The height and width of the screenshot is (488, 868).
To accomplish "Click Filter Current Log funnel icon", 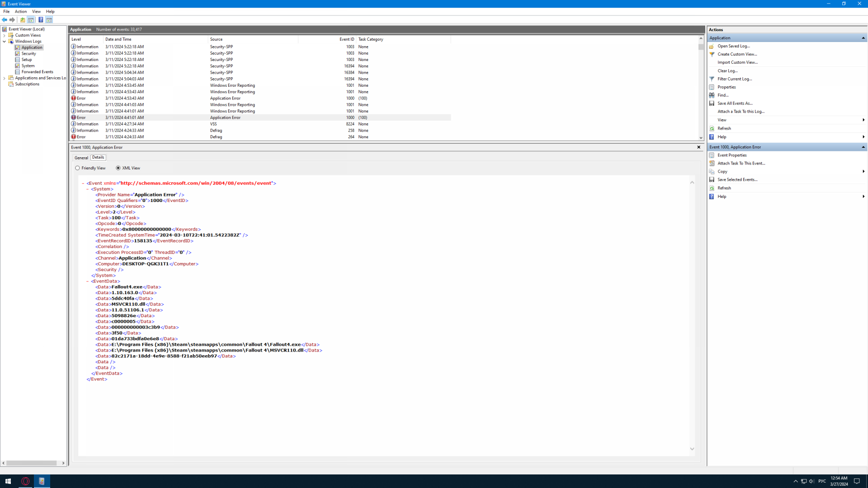I will click(712, 79).
